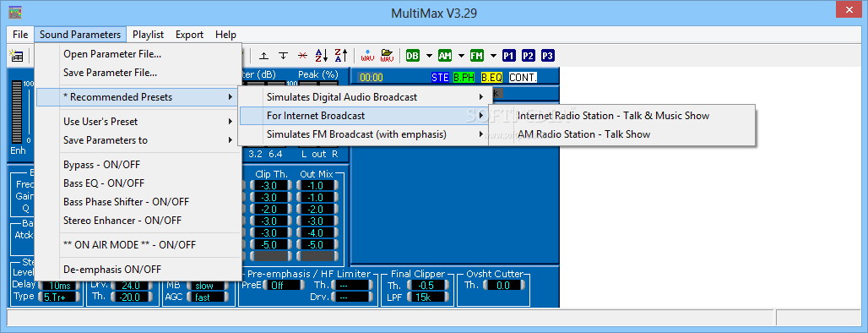Click the AGC value fast
The width and height of the screenshot is (868, 333).
pyautogui.click(x=207, y=298)
